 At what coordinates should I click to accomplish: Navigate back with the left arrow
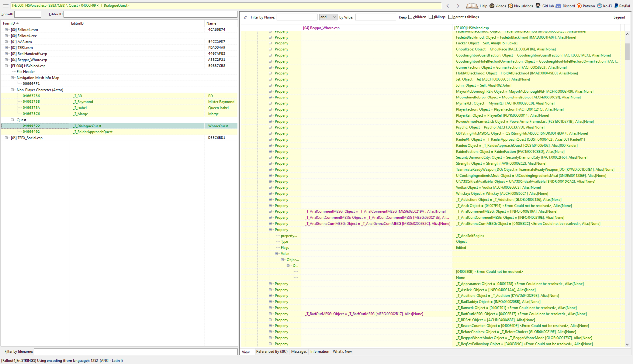(x=448, y=6)
